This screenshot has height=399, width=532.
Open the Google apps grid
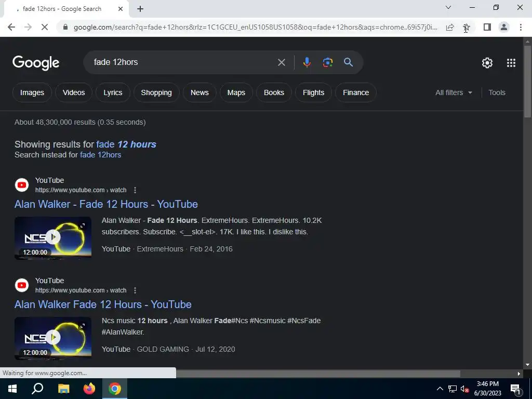click(x=511, y=63)
